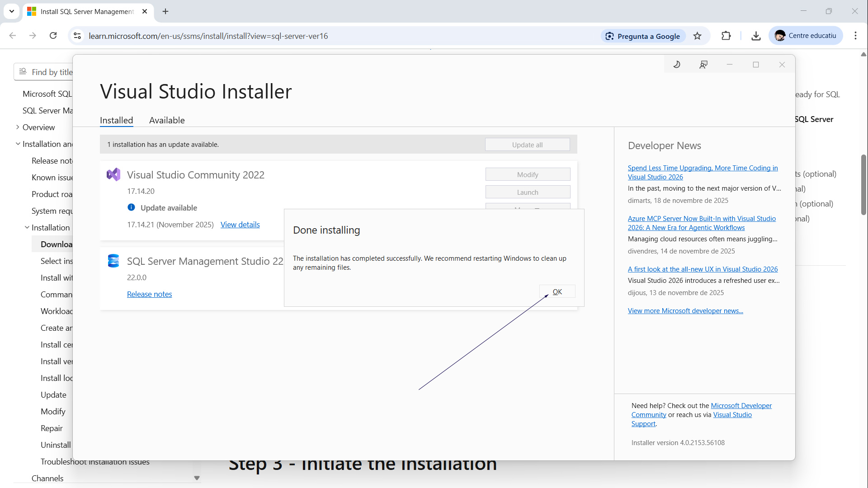The height and width of the screenshot is (488, 868).
Task: Open View more Microsoft developer news link
Action: pos(685,311)
